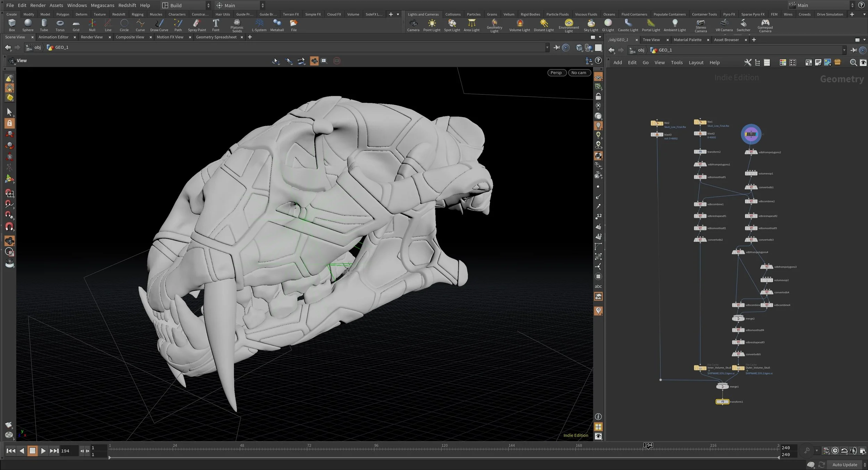Image resolution: width=868 pixels, height=470 pixels.
Task: Open the Redshift menu
Action: coord(127,5)
